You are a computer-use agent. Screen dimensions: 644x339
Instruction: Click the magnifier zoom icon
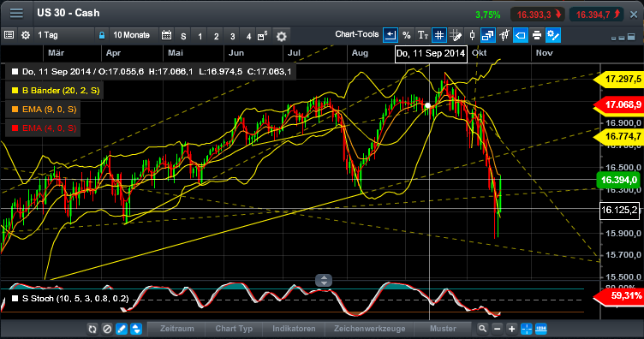pos(482,329)
